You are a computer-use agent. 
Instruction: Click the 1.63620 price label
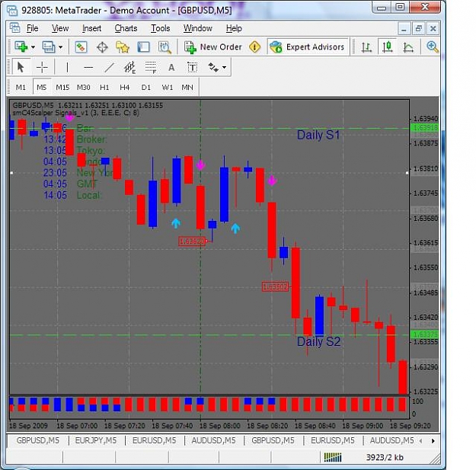pos(192,241)
